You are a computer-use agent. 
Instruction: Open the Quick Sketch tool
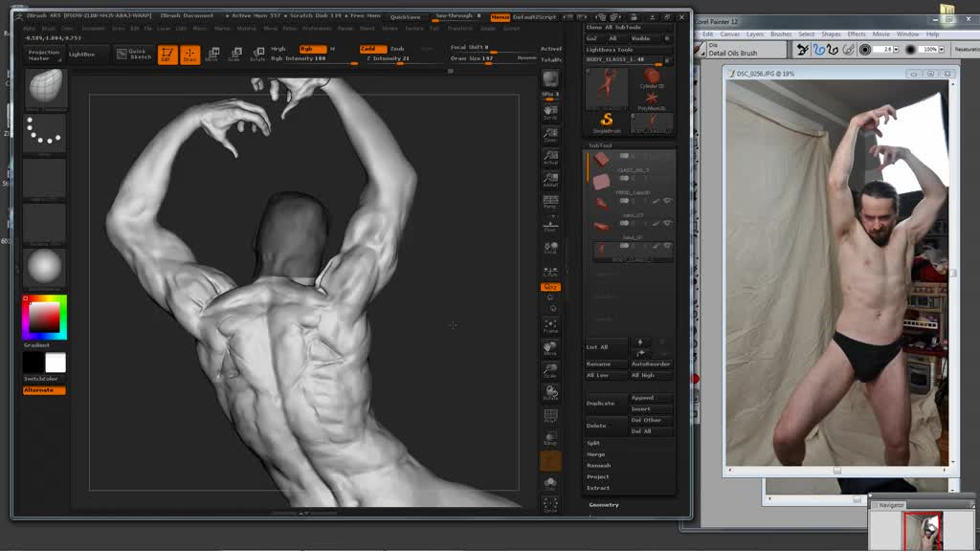(x=134, y=55)
